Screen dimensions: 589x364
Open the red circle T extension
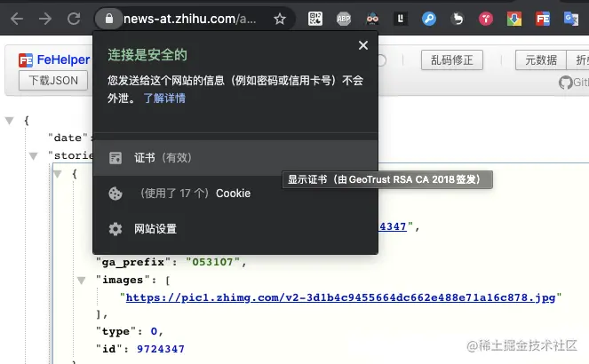pos(486,19)
